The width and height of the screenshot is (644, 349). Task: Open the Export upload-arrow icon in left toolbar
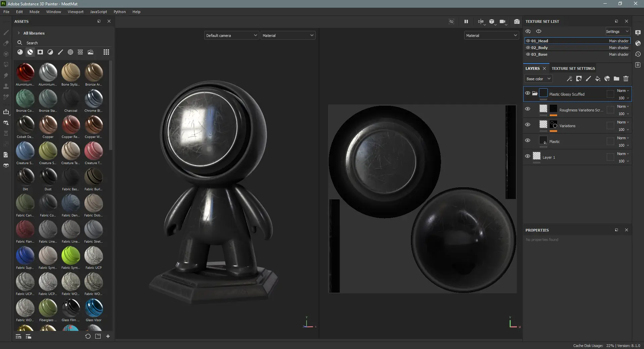point(6,112)
